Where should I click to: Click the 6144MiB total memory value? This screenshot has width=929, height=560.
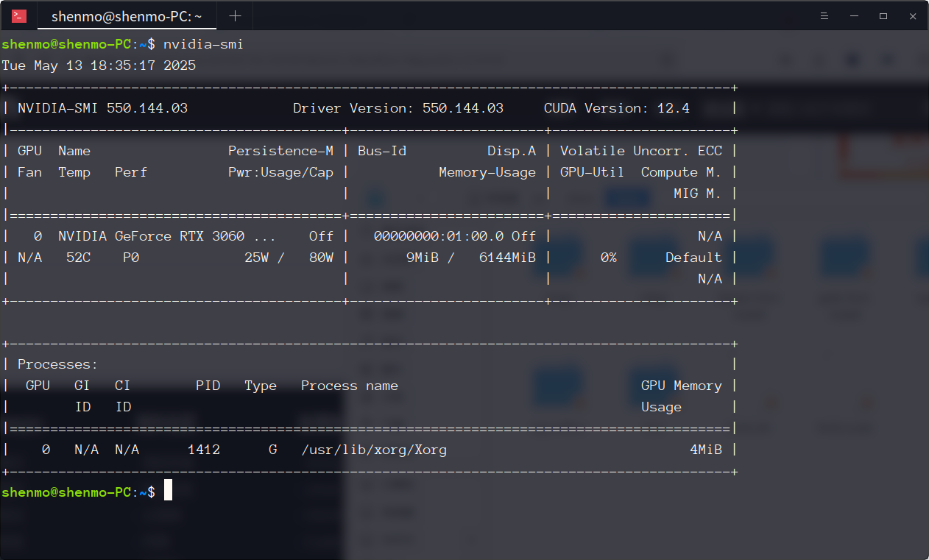click(507, 258)
